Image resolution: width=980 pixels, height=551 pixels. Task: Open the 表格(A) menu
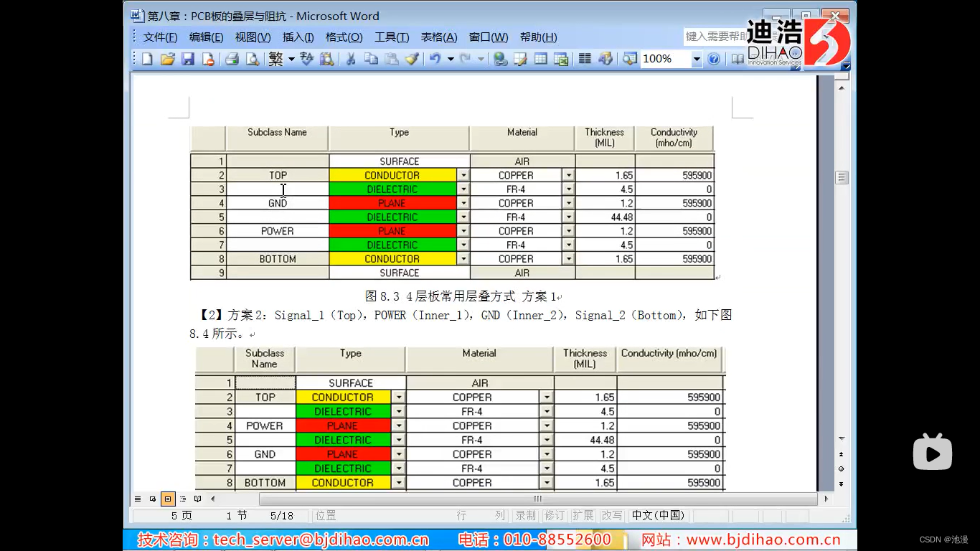coord(439,37)
